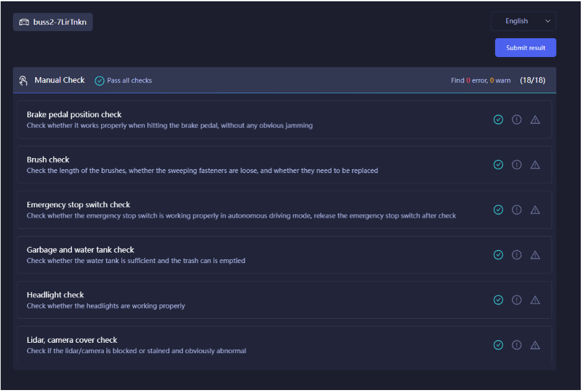Click the brushes length description text
This screenshot has width=584, height=392.
click(x=203, y=170)
